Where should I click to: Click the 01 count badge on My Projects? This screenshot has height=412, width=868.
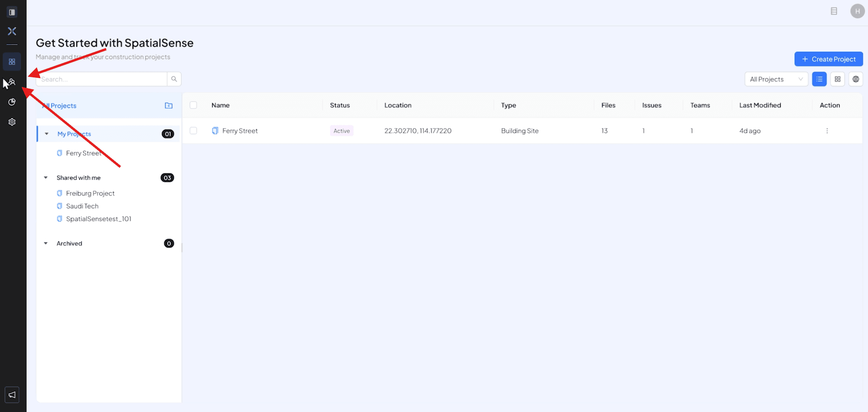pyautogui.click(x=168, y=134)
